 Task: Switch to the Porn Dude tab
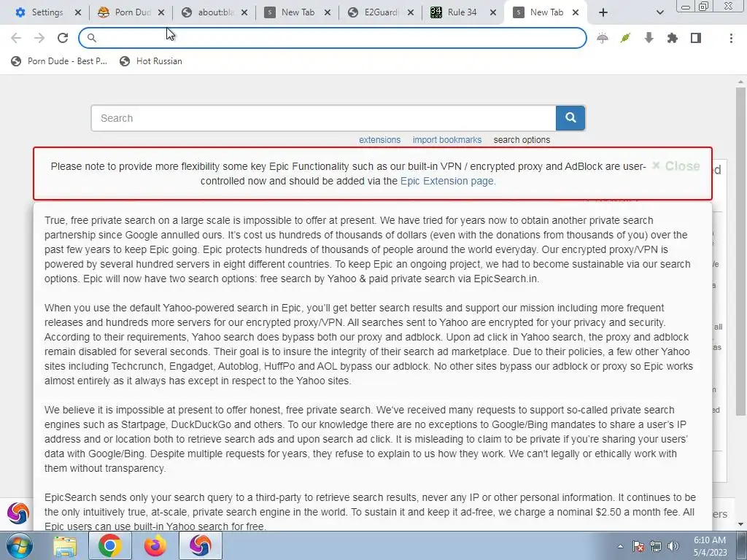pos(124,12)
